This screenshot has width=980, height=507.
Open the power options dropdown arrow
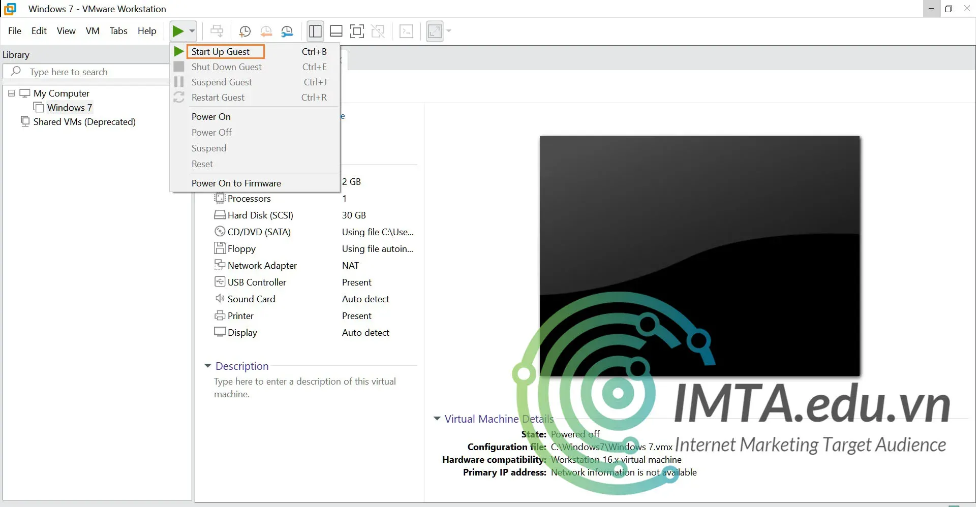pos(192,31)
